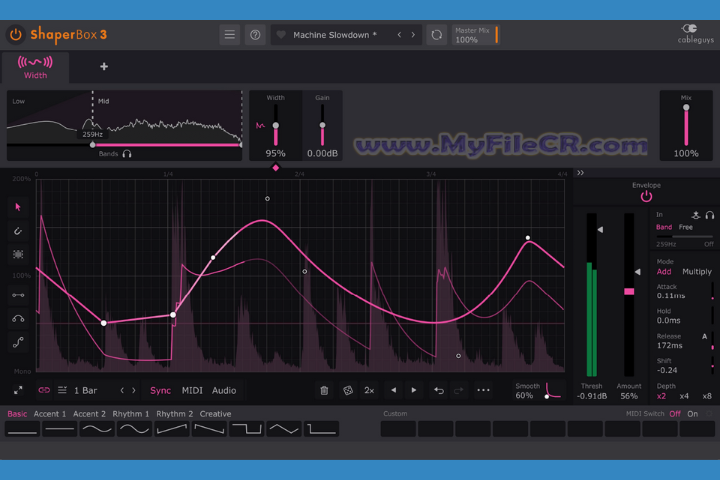
Task: Set envelope Depth to x8
Action: tap(707, 396)
